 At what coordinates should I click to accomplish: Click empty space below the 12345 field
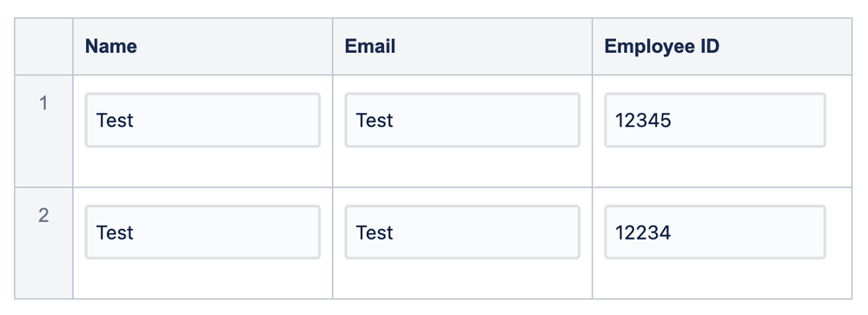[x=722, y=167]
